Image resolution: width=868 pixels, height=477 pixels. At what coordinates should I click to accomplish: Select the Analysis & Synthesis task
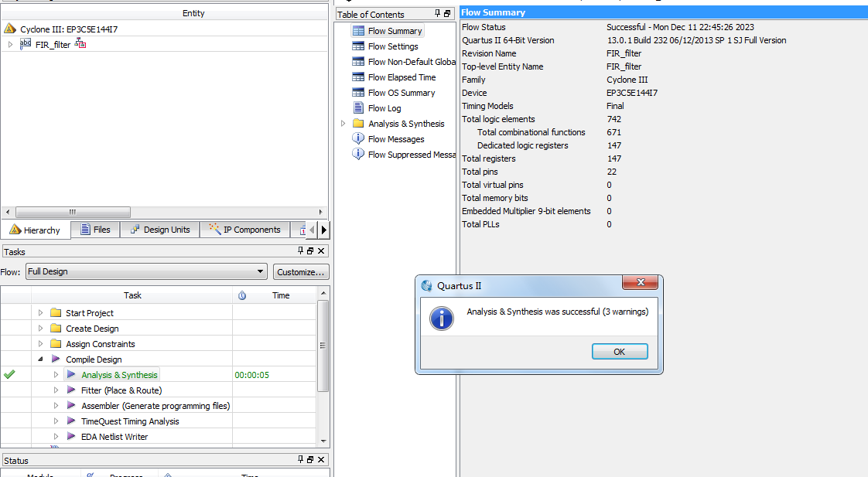119,375
